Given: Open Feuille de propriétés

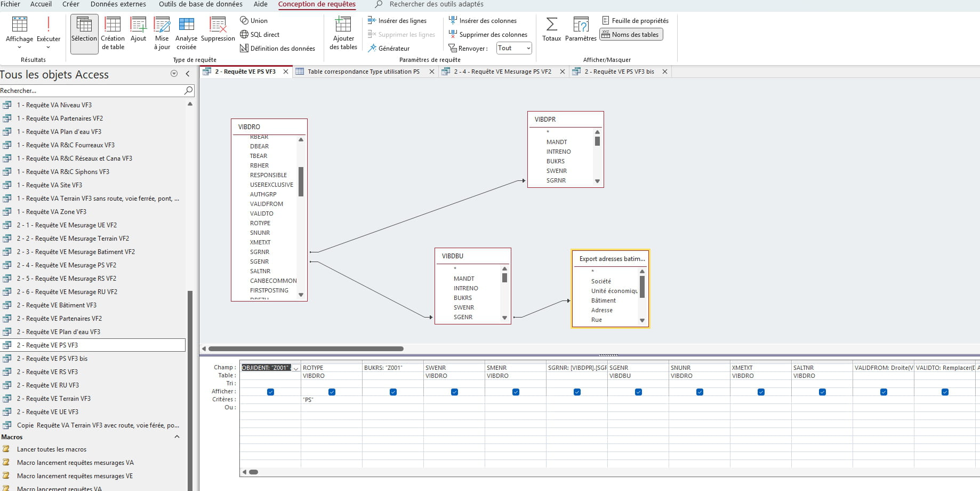Looking at the screenshot, I should point(635,21).
